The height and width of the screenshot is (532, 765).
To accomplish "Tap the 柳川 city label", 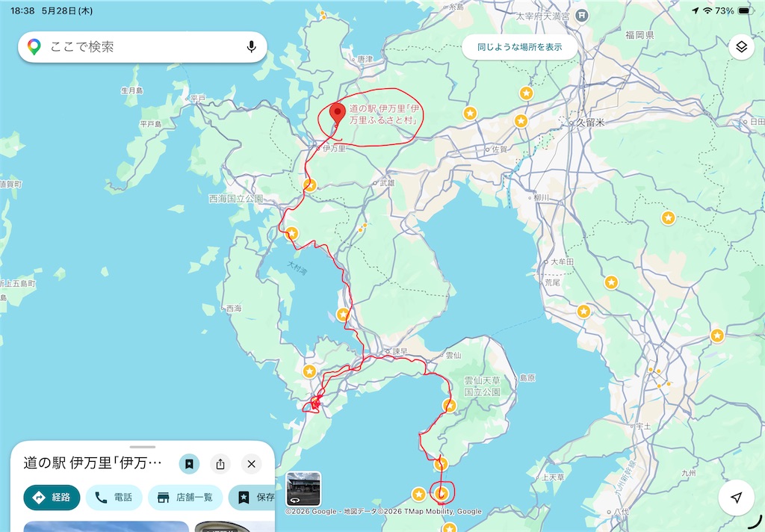I will point(541,198).
